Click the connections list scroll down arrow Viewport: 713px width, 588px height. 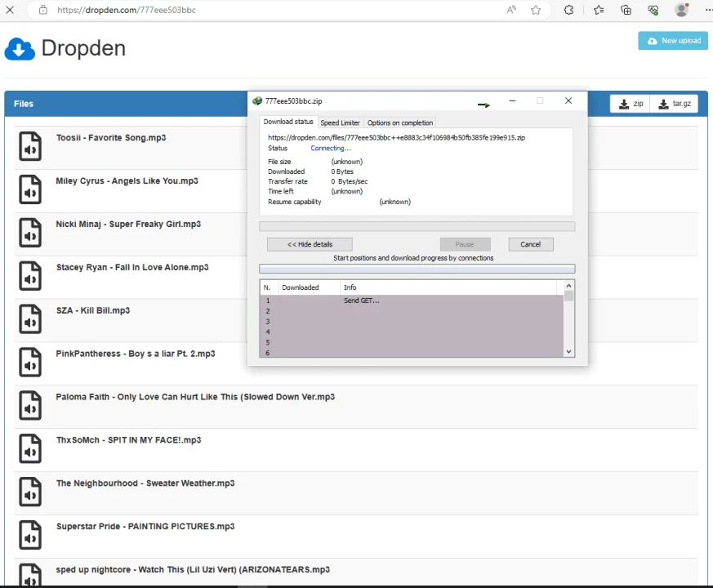(568, 351)
